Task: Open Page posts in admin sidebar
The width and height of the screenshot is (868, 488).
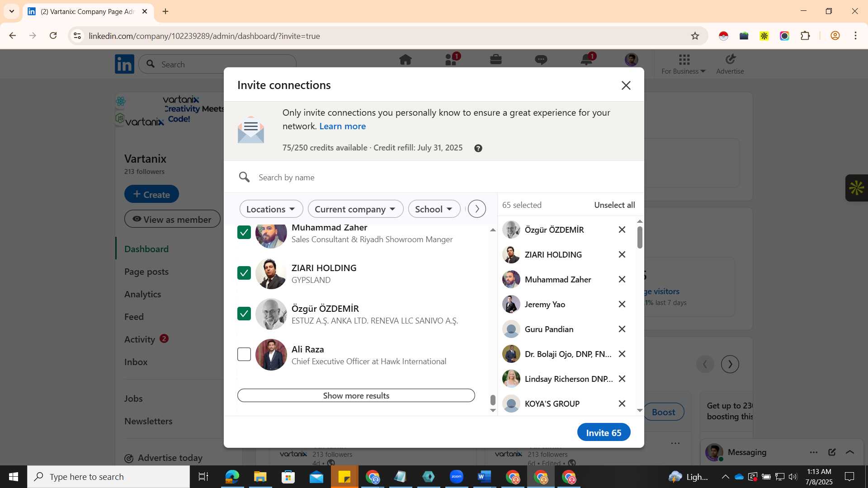Action: [146, 272]
